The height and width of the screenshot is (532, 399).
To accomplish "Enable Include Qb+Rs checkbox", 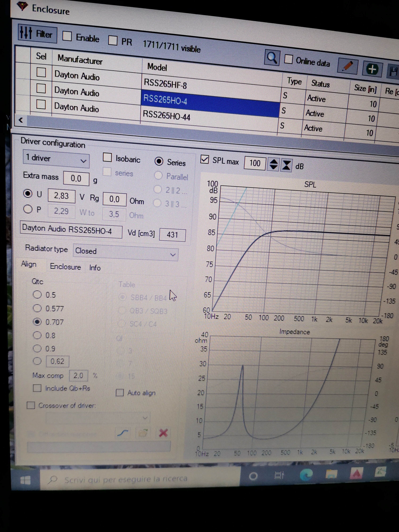I will [x=37, y=388].
